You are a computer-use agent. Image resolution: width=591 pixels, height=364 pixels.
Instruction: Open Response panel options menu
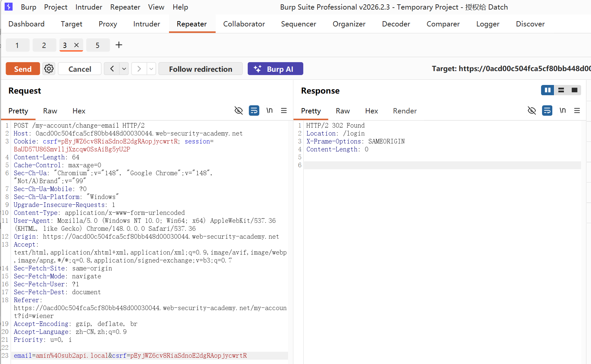[x=577, y=110]
